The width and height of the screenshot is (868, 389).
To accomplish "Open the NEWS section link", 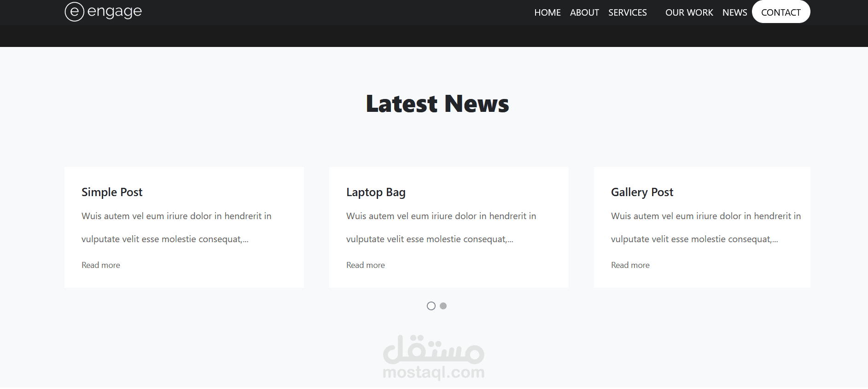I will point(734,12).
